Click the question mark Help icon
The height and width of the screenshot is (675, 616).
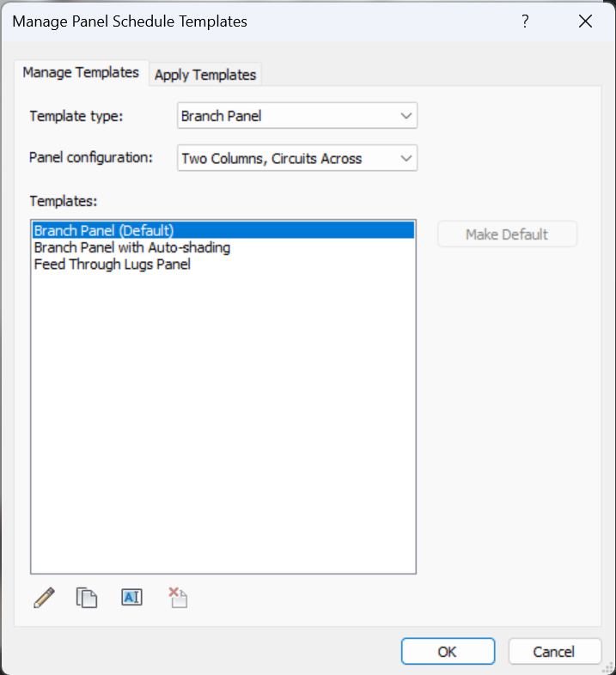coord(525,21)
